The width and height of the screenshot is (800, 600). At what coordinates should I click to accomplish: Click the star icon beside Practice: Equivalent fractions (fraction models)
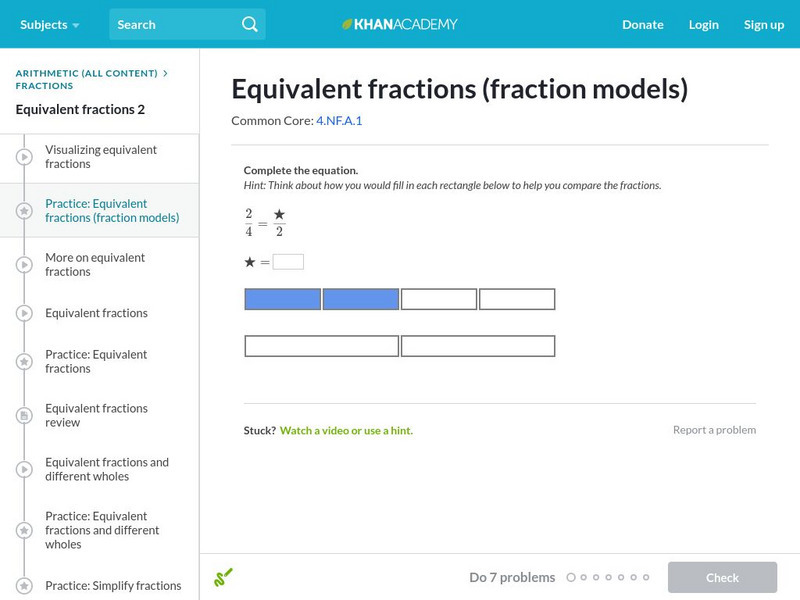24,211
